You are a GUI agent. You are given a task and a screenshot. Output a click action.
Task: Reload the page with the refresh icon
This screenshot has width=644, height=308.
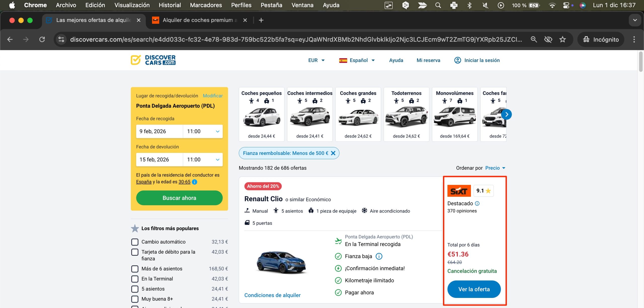[x=42, y=39]
